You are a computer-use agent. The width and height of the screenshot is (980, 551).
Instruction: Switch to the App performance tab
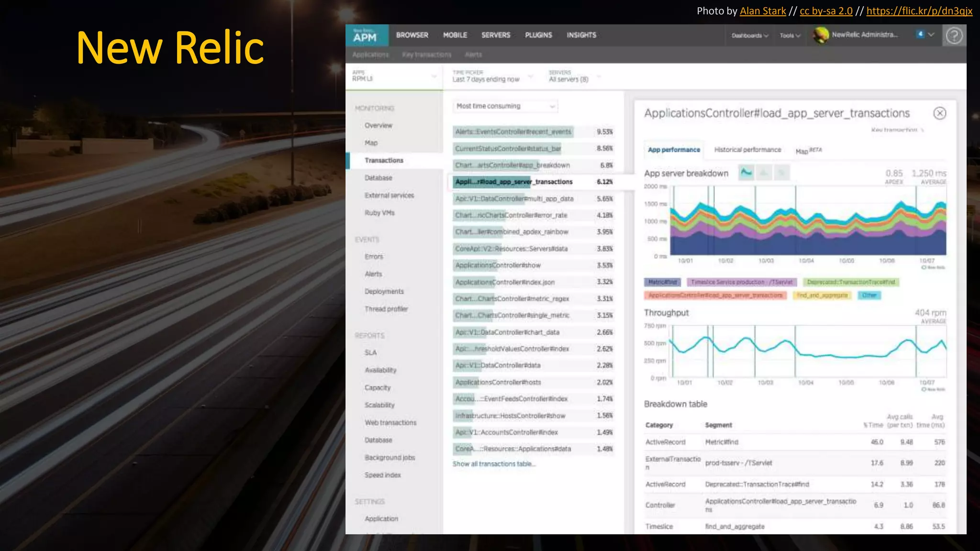point(674,150)
